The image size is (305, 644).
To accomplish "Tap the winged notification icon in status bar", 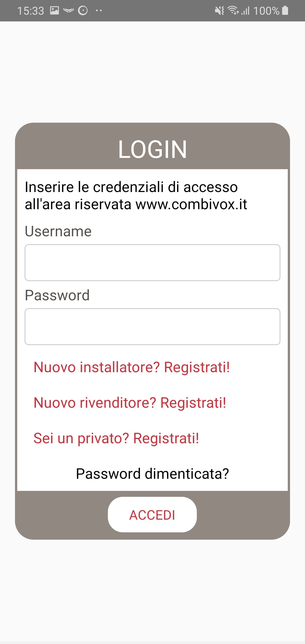I will [x=68, y=11].
